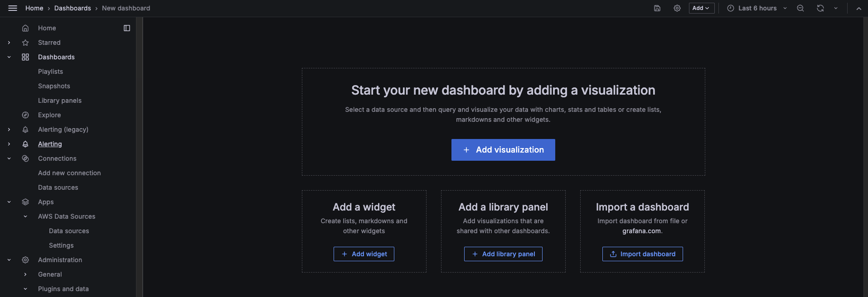Image resolution: width=868 pixels, height=297 pixels.
Task: Open Alerting (legacy) label
Action: pos(63,129)
